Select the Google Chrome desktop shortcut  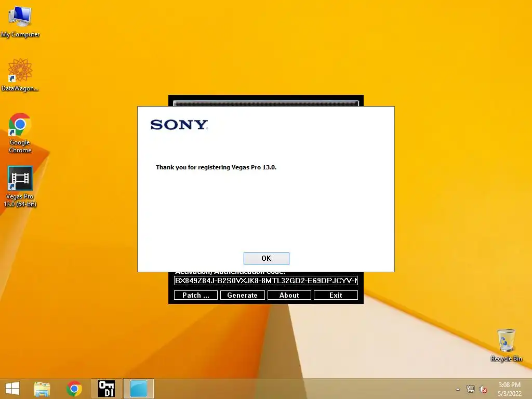point(20,133)
